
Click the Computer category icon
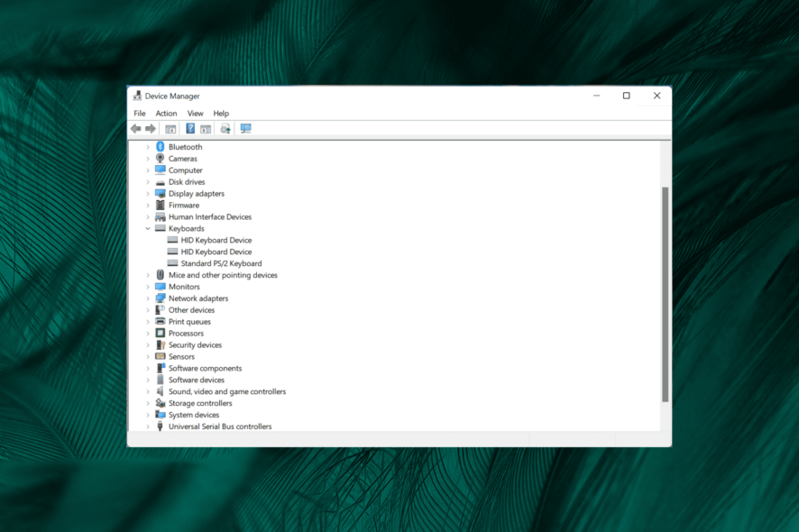point(160,170)
